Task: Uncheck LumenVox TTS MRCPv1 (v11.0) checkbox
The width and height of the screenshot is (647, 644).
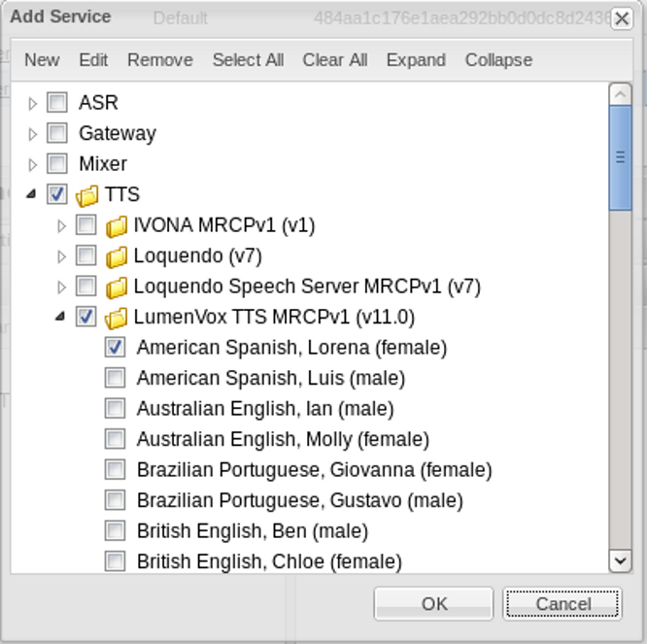Action: click(x=85, y=317)
